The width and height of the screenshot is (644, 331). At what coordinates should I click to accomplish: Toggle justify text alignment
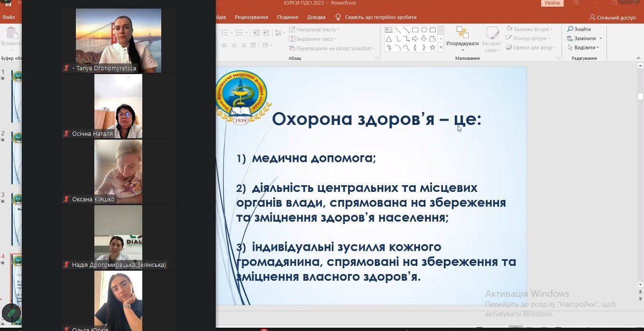253,45
